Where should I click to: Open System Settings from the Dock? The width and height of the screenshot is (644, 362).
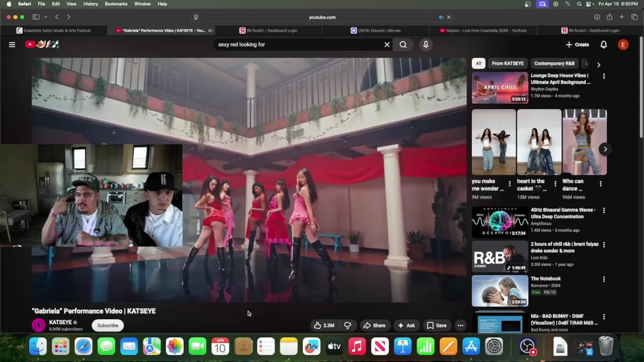tap(494, 346)
